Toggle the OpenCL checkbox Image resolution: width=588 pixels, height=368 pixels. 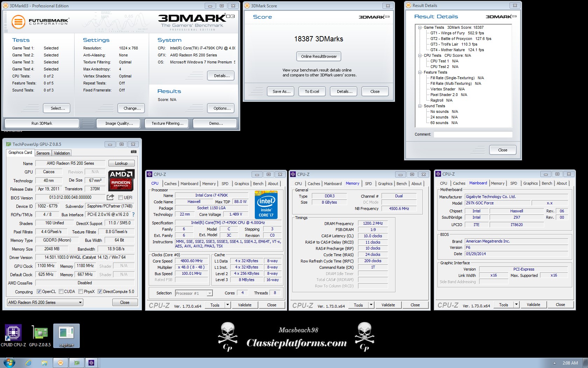click(x=39, y=291)
